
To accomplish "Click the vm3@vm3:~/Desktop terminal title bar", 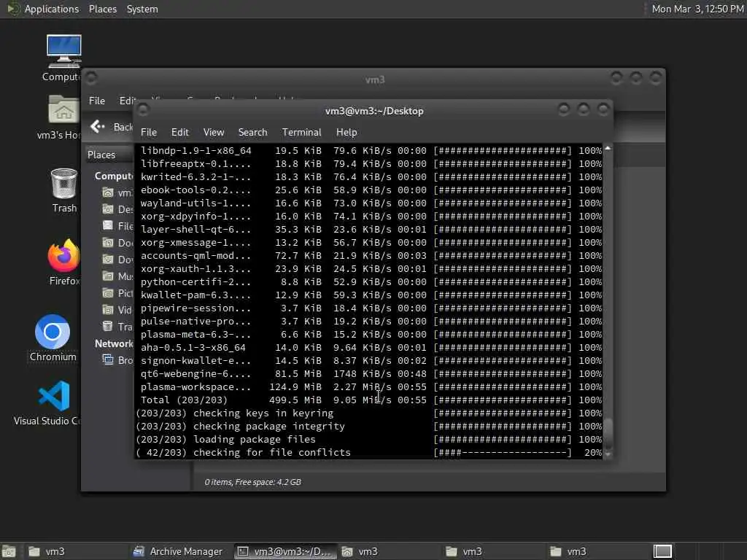I will coord(374,111).
